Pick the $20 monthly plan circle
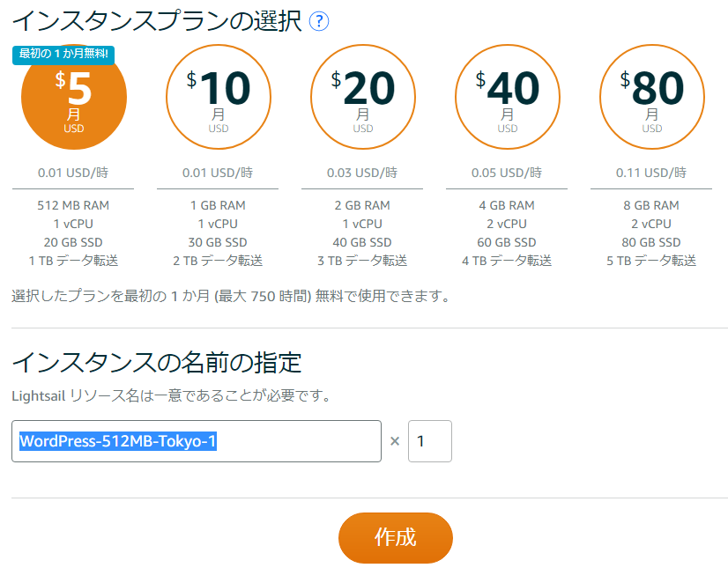The width and height of the screenshot is (728, 568). point(363,97)
